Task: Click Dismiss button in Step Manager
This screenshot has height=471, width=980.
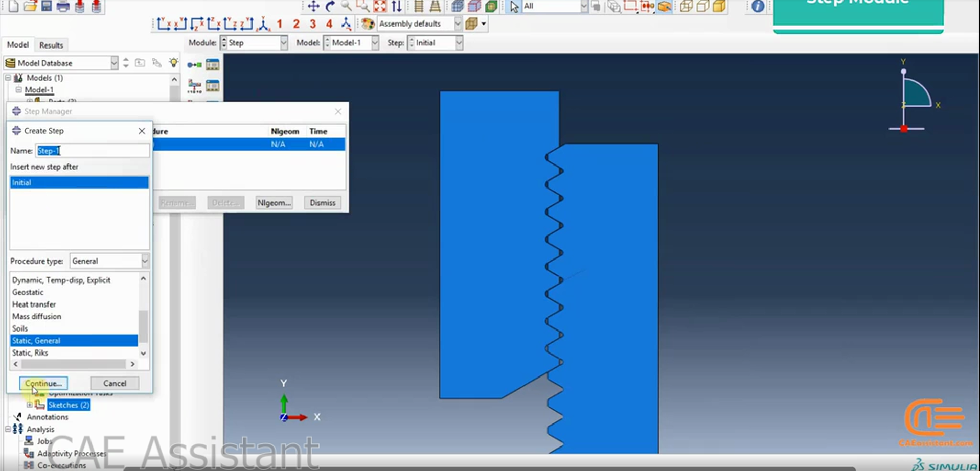Action: coord(323,203)
